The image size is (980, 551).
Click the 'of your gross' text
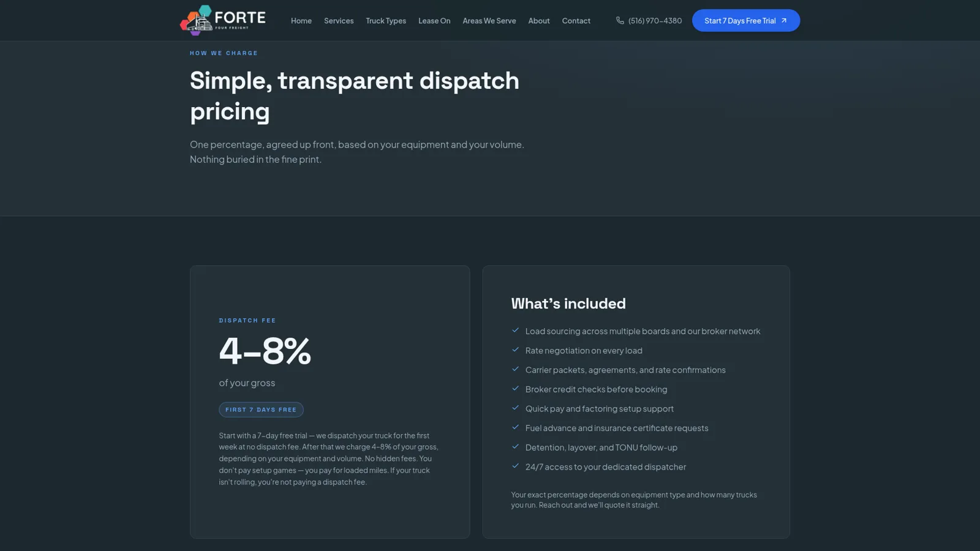[x=247, y=383]
